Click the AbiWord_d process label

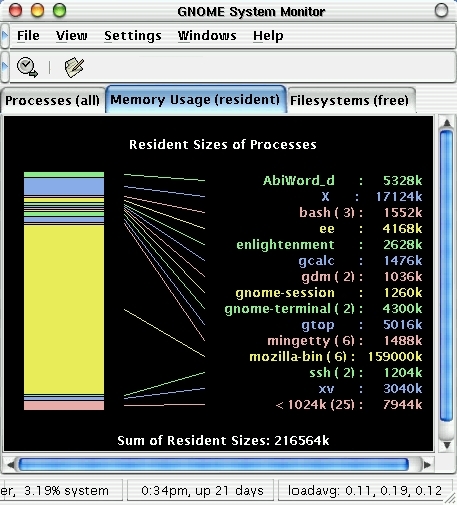299,180
